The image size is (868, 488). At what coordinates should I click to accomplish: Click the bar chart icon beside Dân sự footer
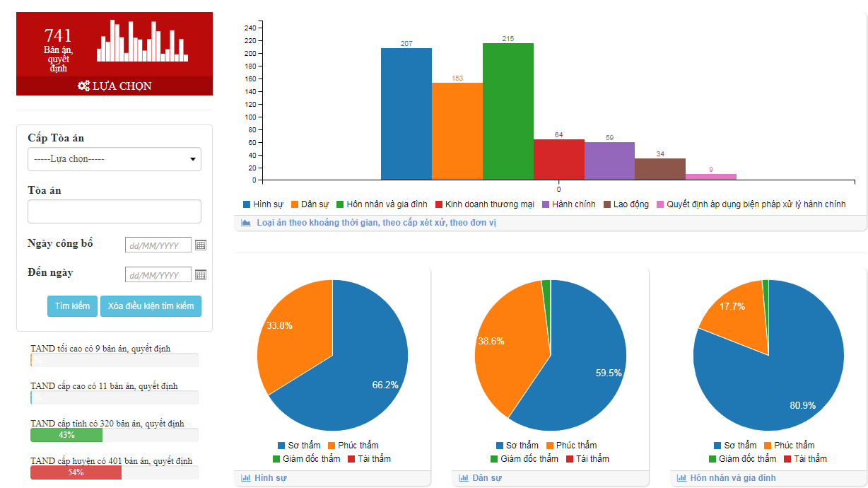tap(464, 478)
